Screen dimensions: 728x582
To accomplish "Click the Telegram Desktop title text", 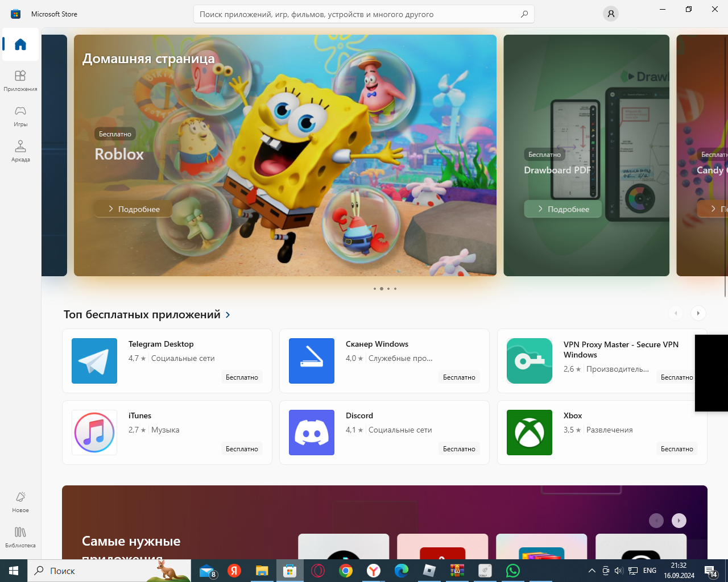I will pyautogui.click(x=161, y=344).
